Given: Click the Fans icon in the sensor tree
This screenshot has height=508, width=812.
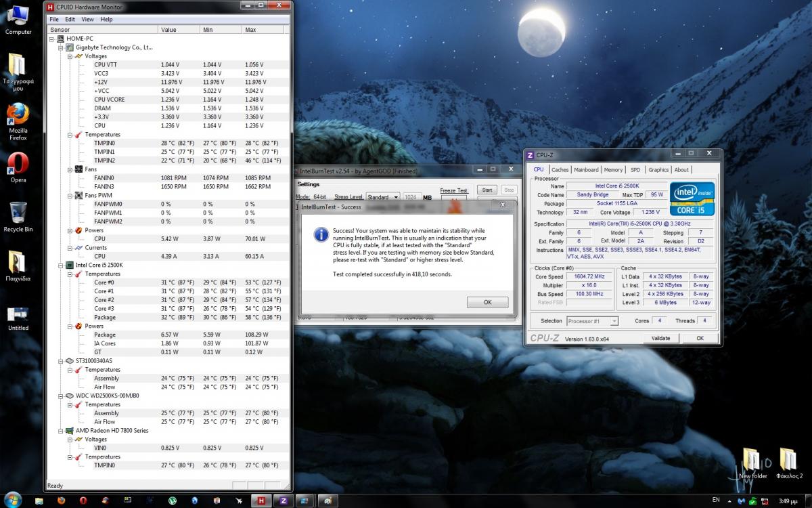Looking at the screenshot, I should [78, 169].
